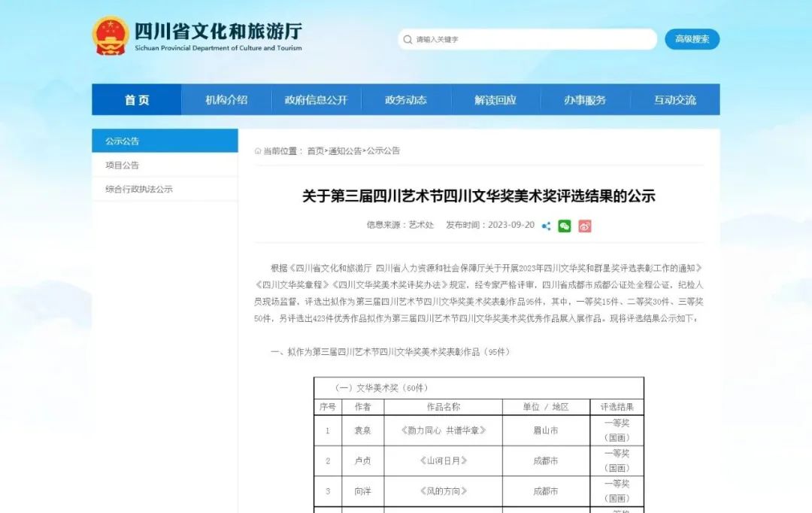This screenshot has width=812, height=513.
Task: Click the 序号 column header
Action: point(327,407)
